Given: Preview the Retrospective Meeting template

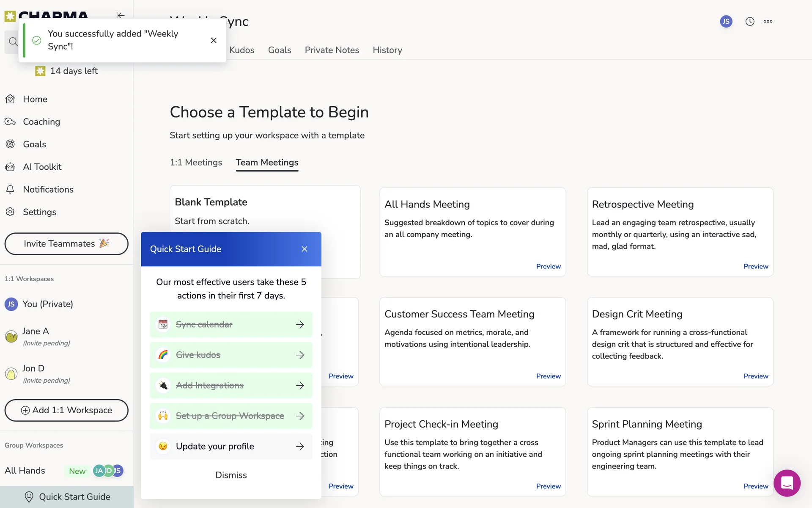Looking at the screenshot, I should tap(755, 266).
